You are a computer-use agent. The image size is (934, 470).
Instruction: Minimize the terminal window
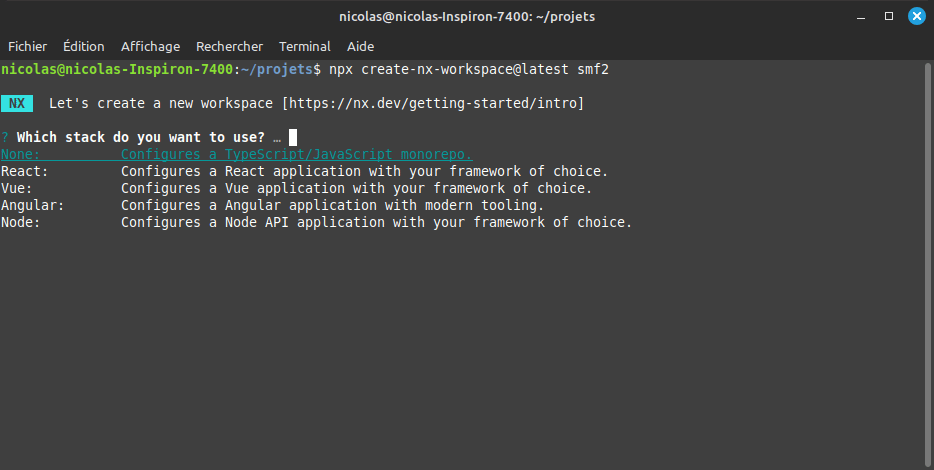pyautogui.click(x=862, y=16)
